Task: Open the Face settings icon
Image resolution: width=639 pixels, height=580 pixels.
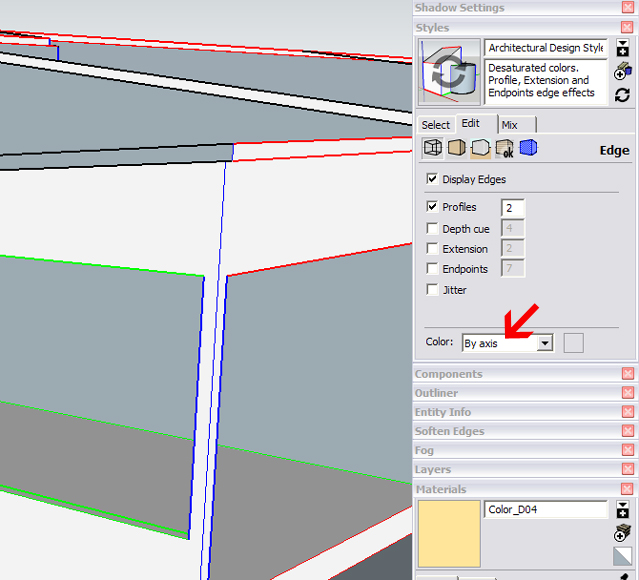Action: 456,148
